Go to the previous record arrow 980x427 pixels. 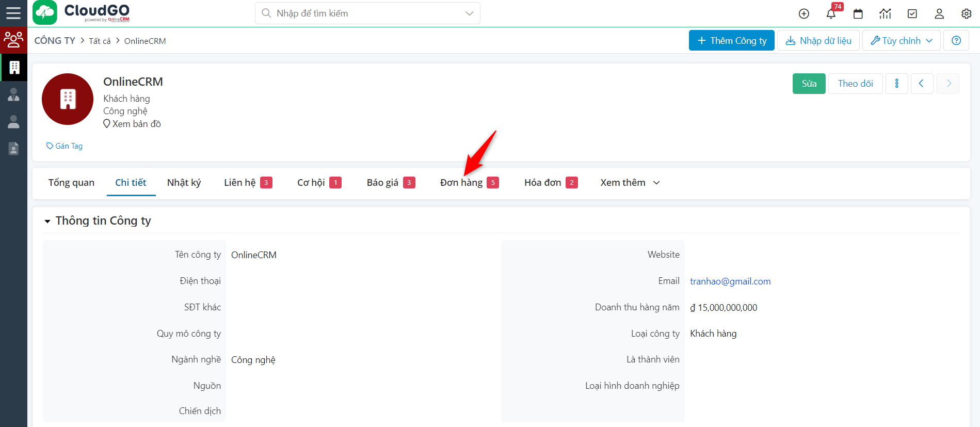[x=922, y=84]
